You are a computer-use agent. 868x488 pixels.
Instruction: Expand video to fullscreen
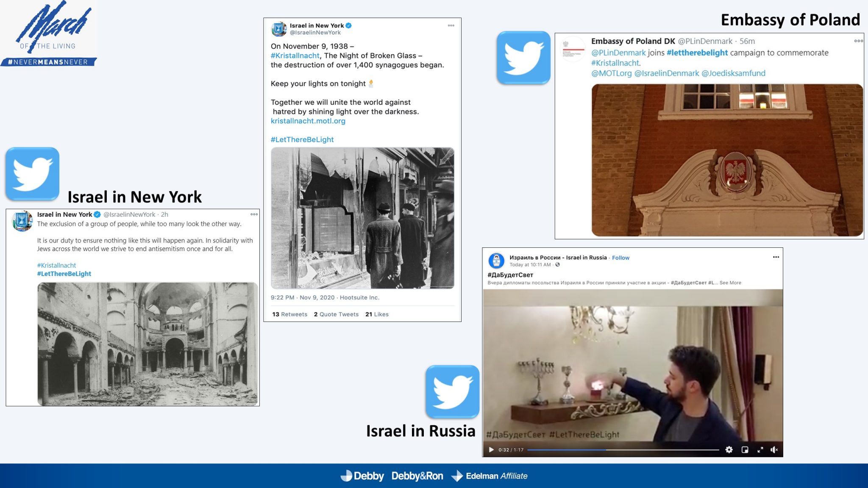point(760,450)
